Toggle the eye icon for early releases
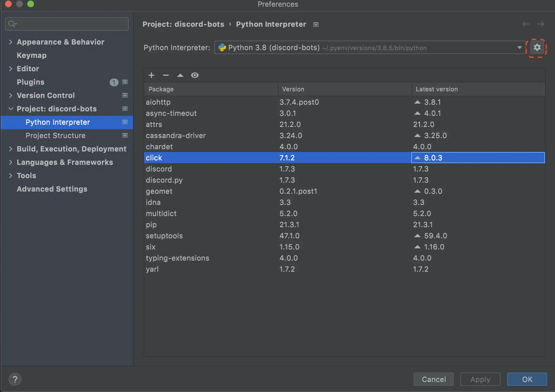Viewport: 555px width, 392px height. (195, 75)
